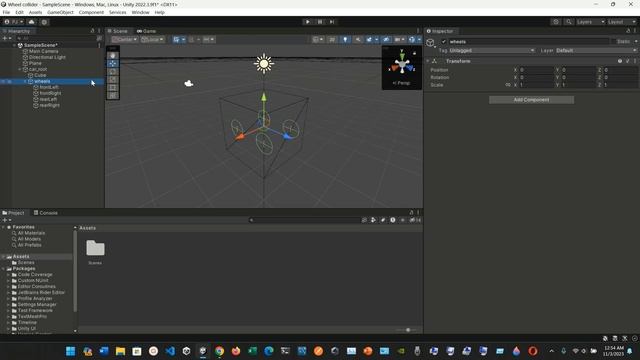Viewport: 640px width, 360px height.
Task: Click the Play button
Action: tap(308, 22)
